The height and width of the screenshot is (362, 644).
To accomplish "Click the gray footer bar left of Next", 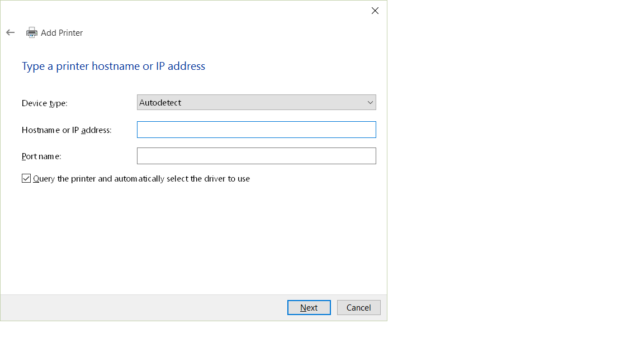I will 140,307.
